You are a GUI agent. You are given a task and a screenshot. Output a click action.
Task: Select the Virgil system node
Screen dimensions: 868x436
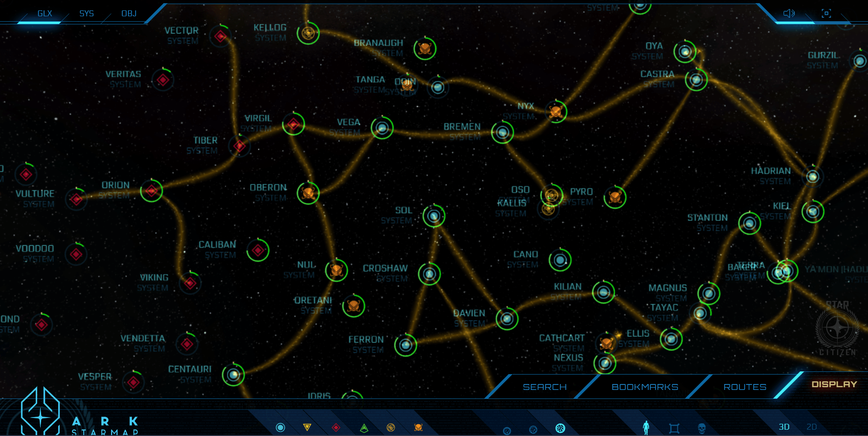click(x=293, y=124)
